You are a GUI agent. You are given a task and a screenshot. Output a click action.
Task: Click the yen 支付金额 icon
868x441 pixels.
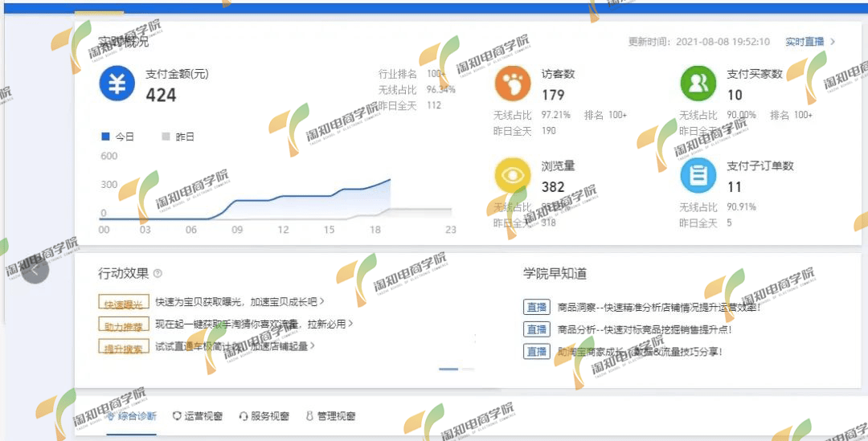(x=117, y=84)
